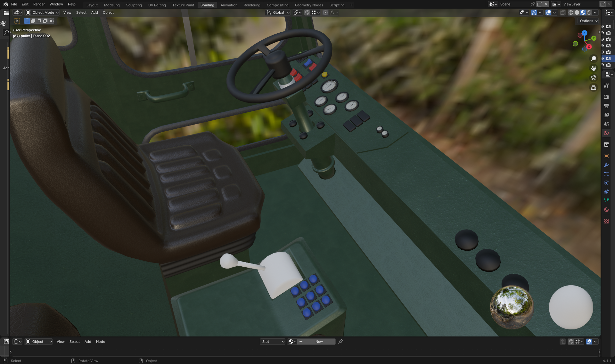Toggle node editor snapping magnet

tap(571, 342)
